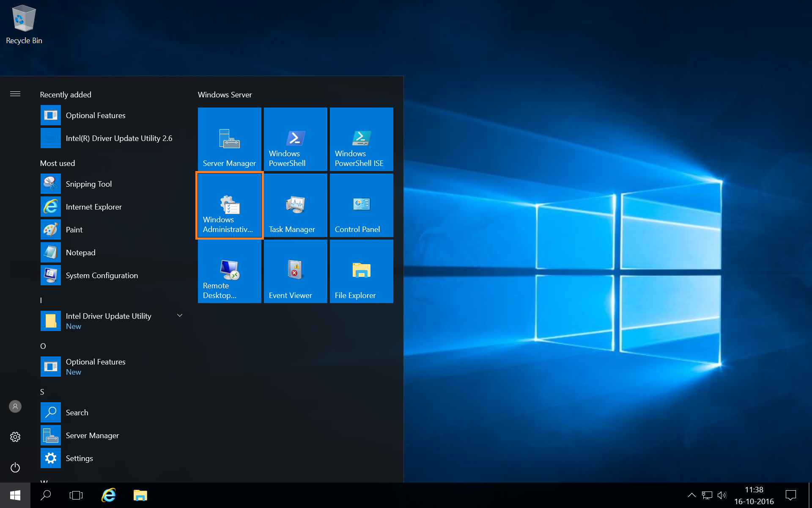Open the File Explorer tile
The image size is (812, 508).
[x=362, y=271]
